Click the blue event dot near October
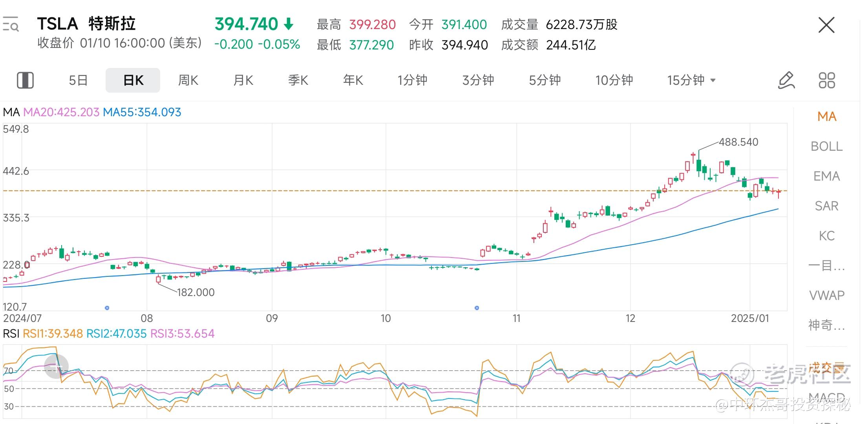The image size is (868, 424). coord(477,308)
